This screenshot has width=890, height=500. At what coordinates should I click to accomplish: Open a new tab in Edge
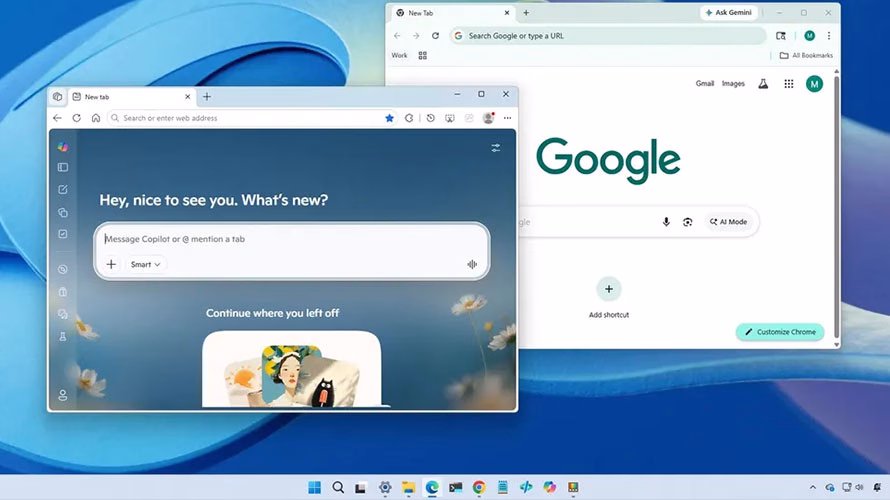click(x=207, y=97)
